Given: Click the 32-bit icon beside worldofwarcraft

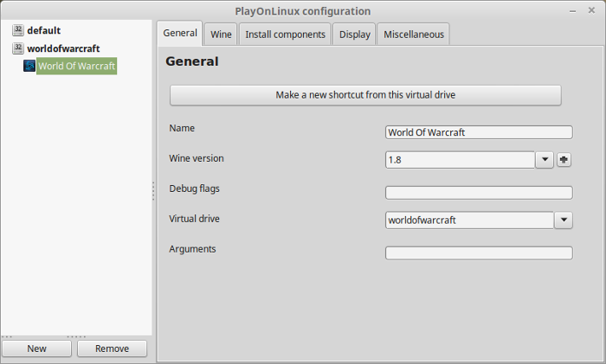Looking at the screenshot, I should click(x=18, y=48).
